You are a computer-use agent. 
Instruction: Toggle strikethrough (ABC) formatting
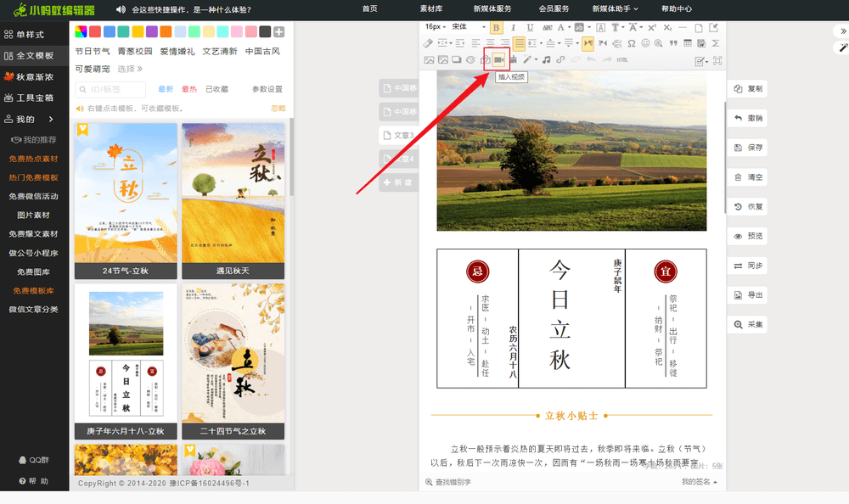pos(548,27)
